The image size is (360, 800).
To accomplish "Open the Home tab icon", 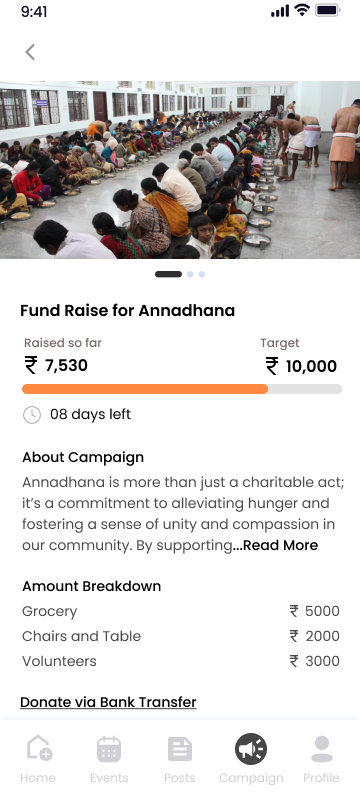I will [x=39, y=748].
